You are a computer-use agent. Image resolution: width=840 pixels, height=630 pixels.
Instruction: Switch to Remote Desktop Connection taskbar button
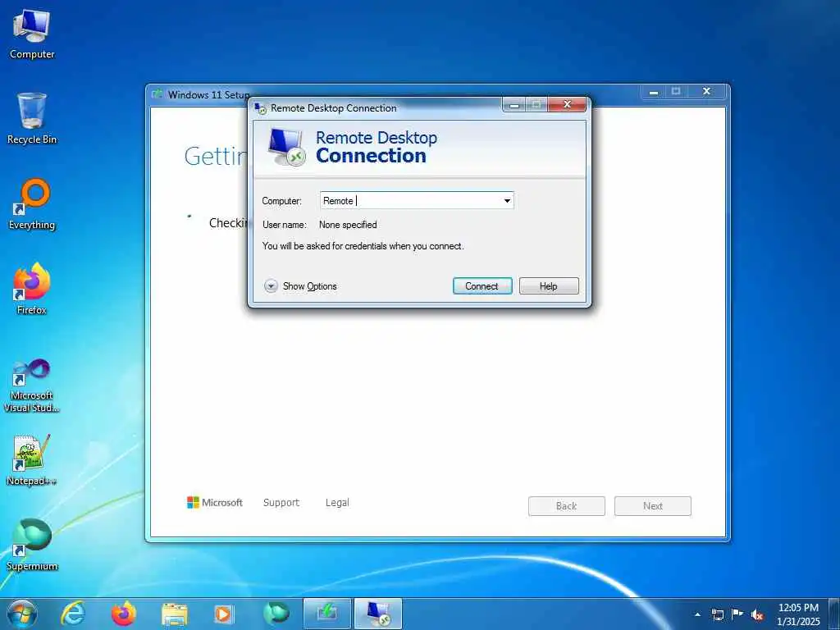[378, 614]
